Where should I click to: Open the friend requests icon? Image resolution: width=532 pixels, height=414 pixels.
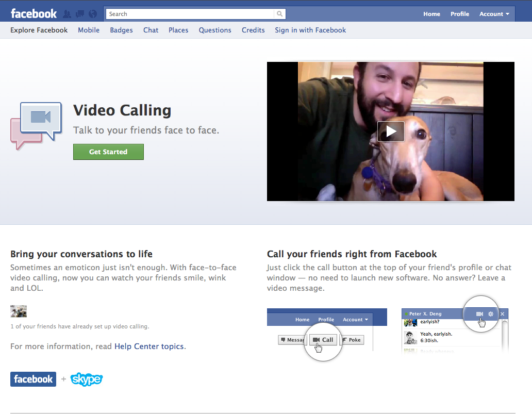pos(67,14)
